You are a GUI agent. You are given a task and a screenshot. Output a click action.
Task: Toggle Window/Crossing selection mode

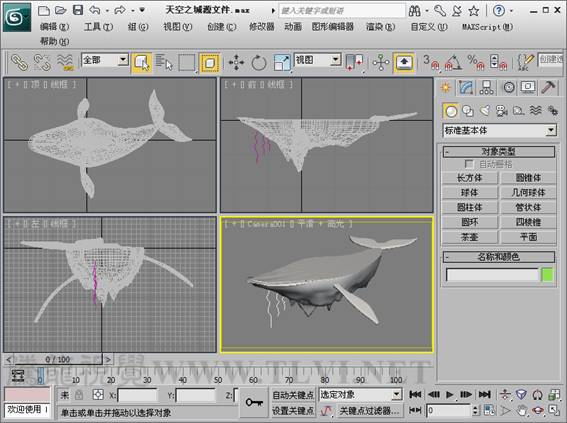click(209, 63)
